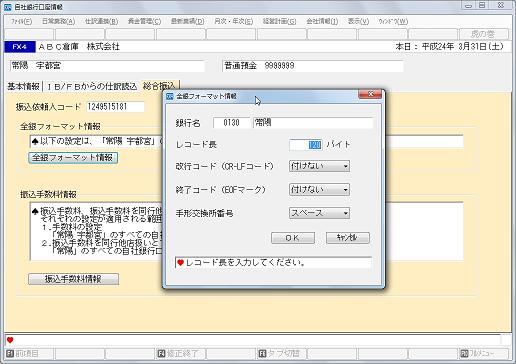Select the 総合振込 tab

pyautogui.click(x=159, y=86)
